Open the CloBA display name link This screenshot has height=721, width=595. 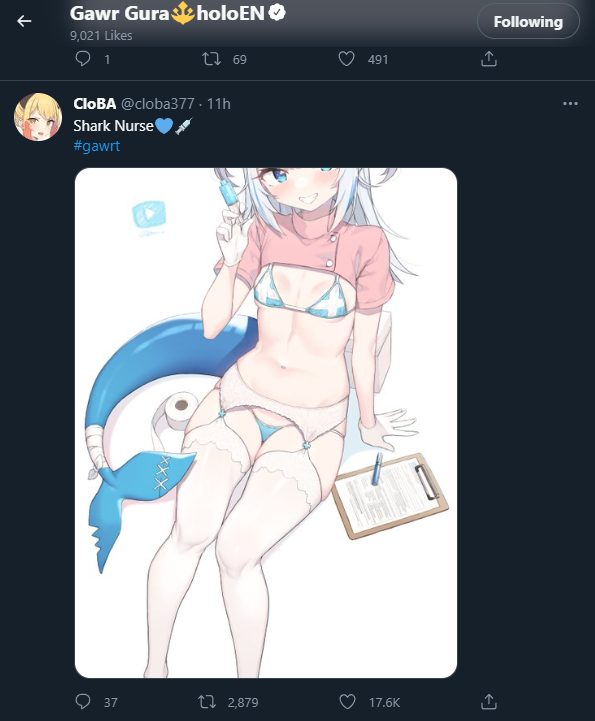[x=95, y=104]
